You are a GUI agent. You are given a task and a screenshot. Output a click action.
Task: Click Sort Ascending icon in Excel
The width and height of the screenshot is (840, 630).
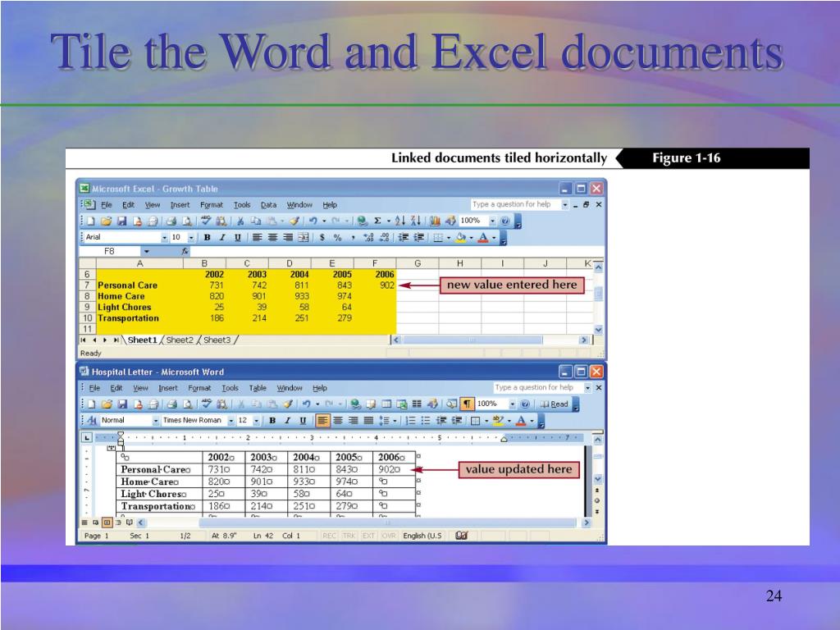(399, 221)
